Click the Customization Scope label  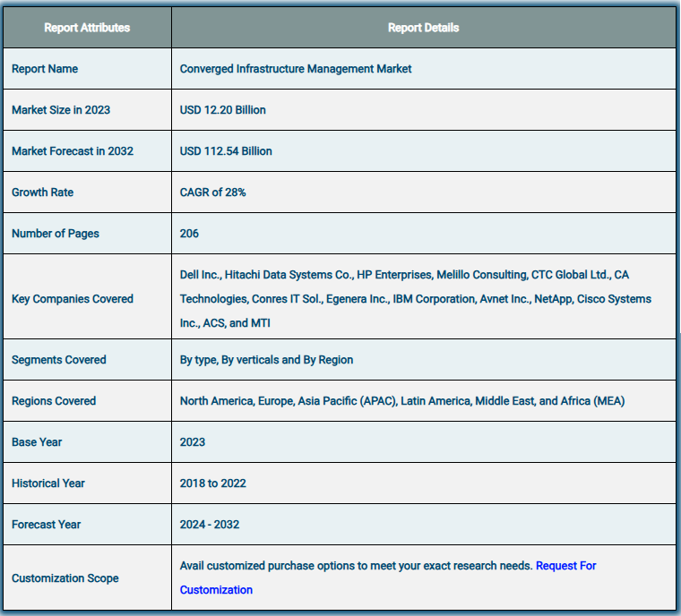click(65, 578)
